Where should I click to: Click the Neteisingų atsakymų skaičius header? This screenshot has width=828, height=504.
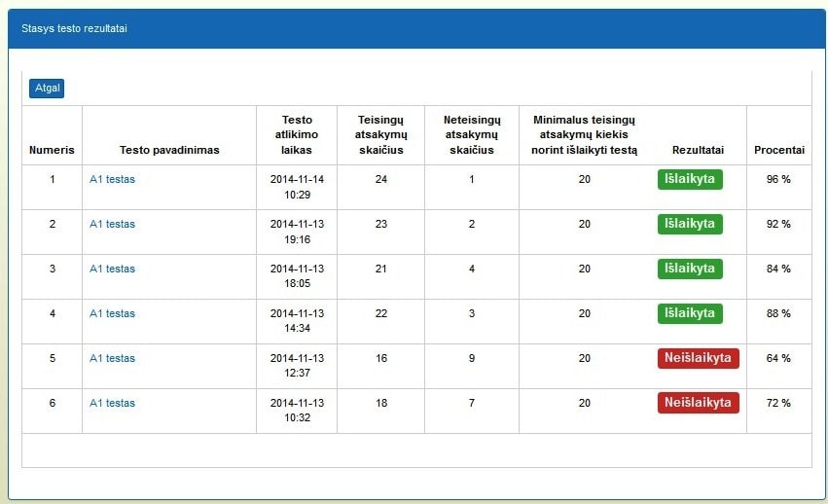(472, 134)
